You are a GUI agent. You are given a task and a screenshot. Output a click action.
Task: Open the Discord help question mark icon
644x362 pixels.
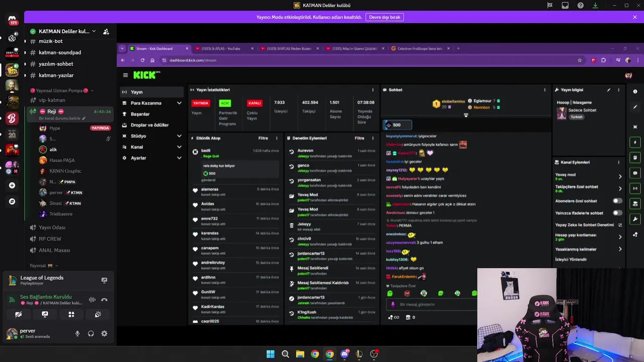click(x=581, y=5)
